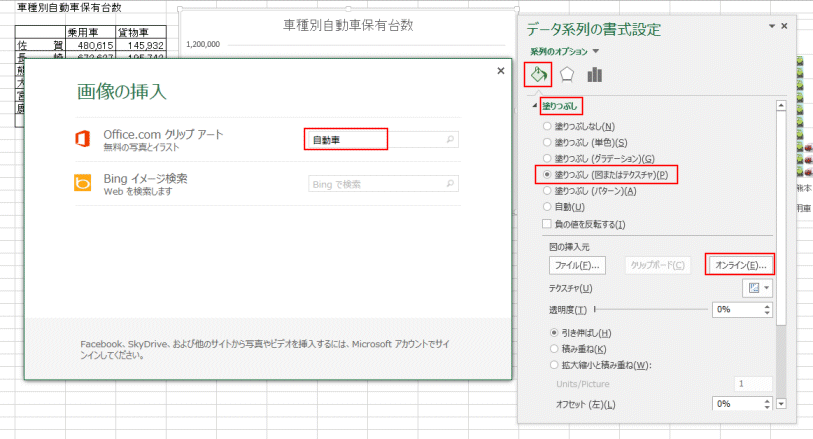
Task: Select 塗りつぶしなし radio option
Action: click(546, 127)
